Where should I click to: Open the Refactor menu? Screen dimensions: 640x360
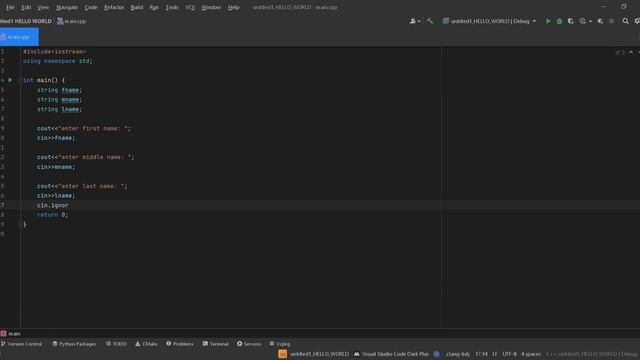point(114,7)
